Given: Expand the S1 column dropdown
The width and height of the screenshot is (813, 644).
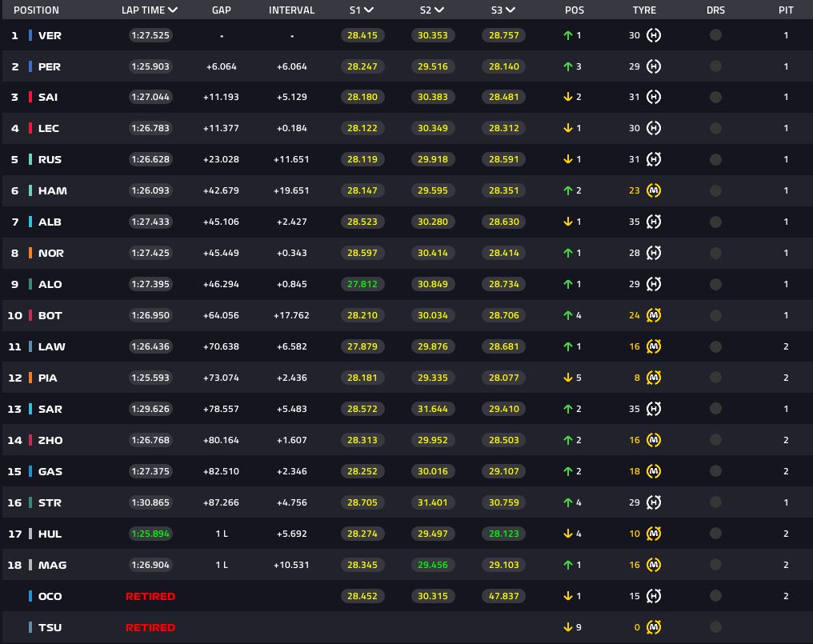Looking at the screenshot, I should tap(369, 10).
